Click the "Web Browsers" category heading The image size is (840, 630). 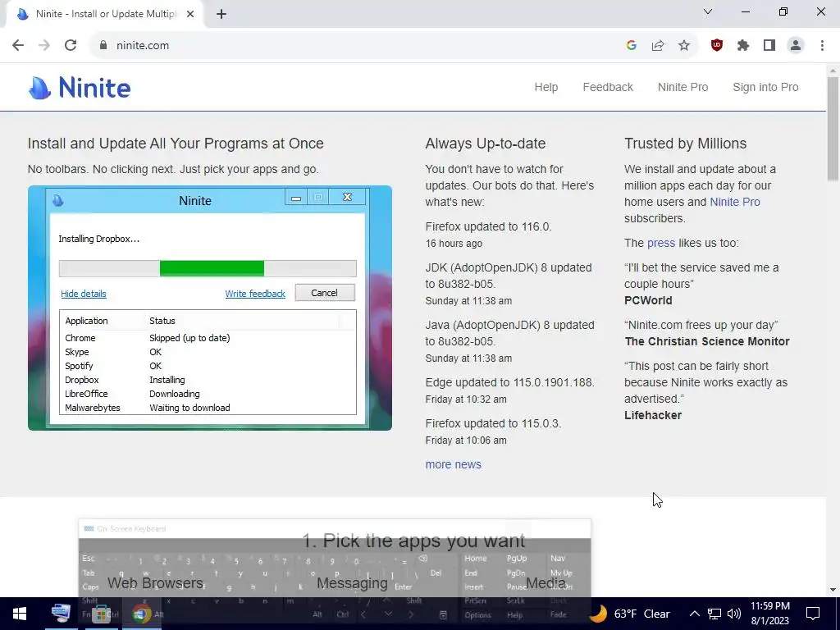click(x=155, y=583)
